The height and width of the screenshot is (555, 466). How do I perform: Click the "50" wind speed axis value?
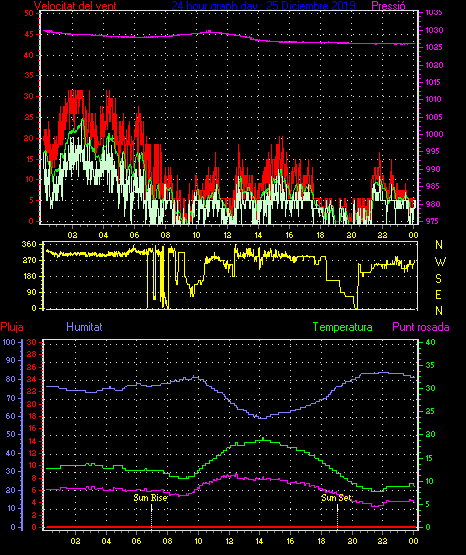coord(29,13)
